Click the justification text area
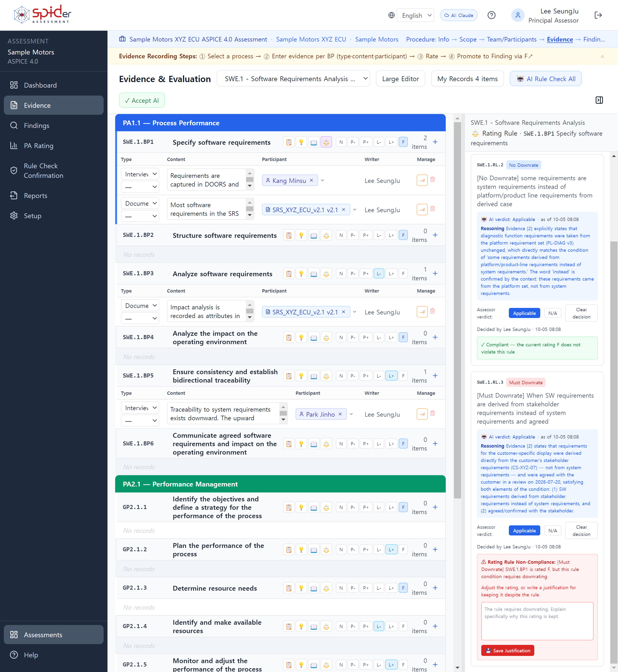Image resolution: width=618 pixels, height=672 pixels. 537,621
